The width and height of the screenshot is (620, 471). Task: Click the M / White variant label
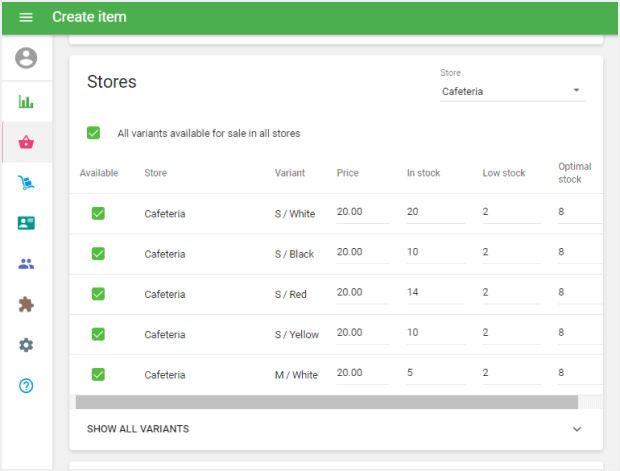(296, 375)
